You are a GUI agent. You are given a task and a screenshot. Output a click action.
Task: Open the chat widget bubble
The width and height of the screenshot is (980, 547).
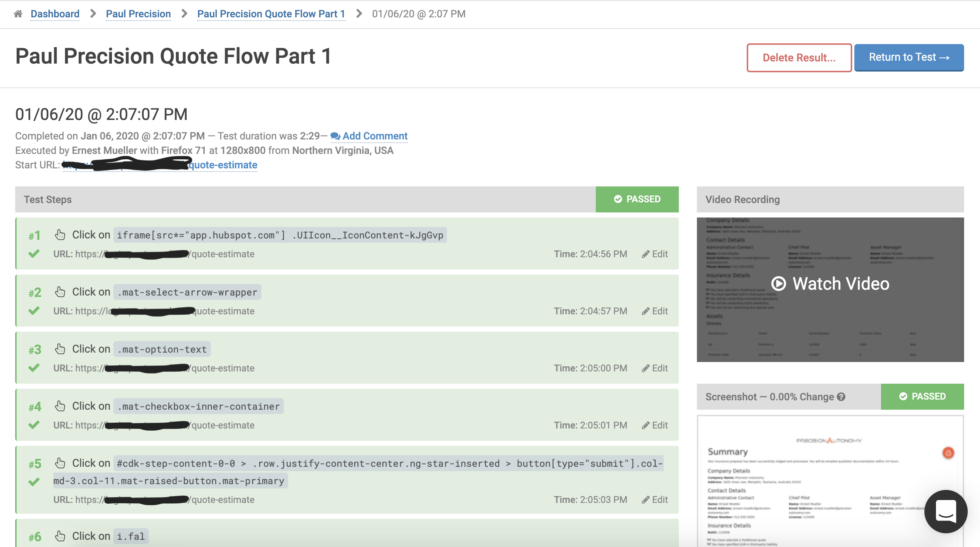pos(945,511)
